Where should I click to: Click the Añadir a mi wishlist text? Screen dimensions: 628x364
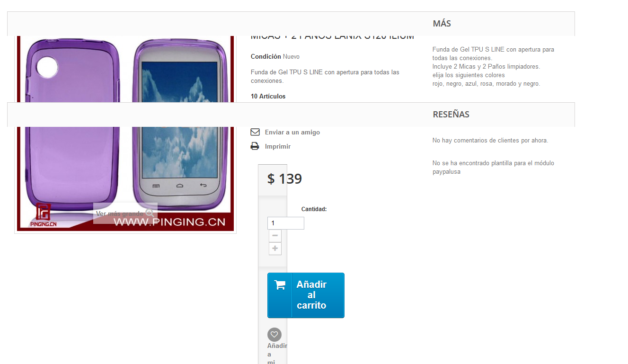pyautogui.click(x=277, y=354)
